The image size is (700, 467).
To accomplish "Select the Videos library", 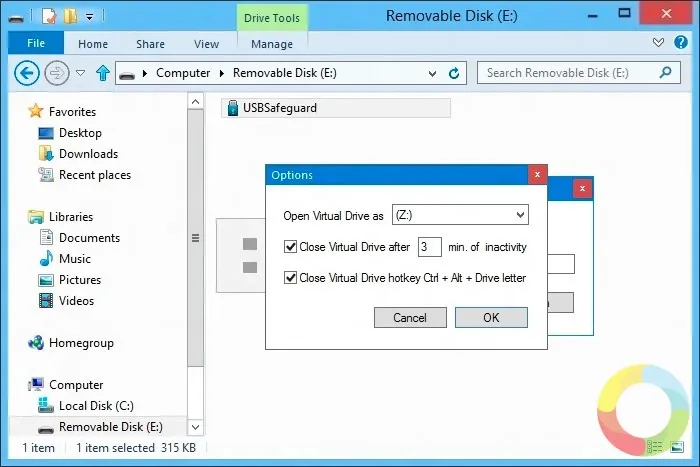I will tap(66, 300).
